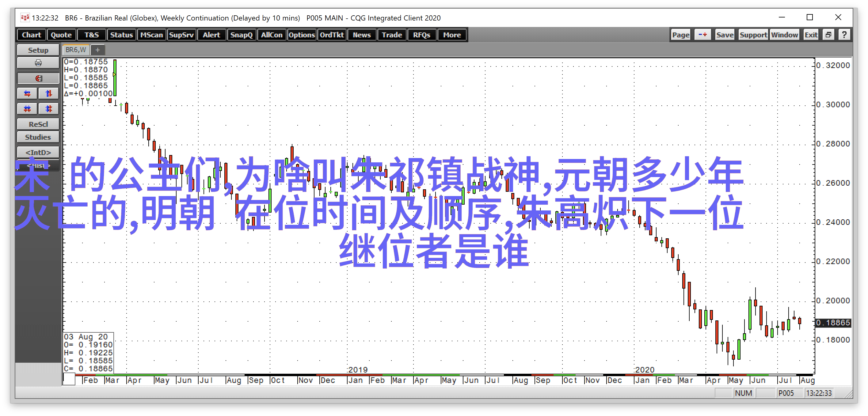This screenshot has height=416, width=868.
Task: Click the horizontal expand arrows icon
Action: (x=27, y=109)
